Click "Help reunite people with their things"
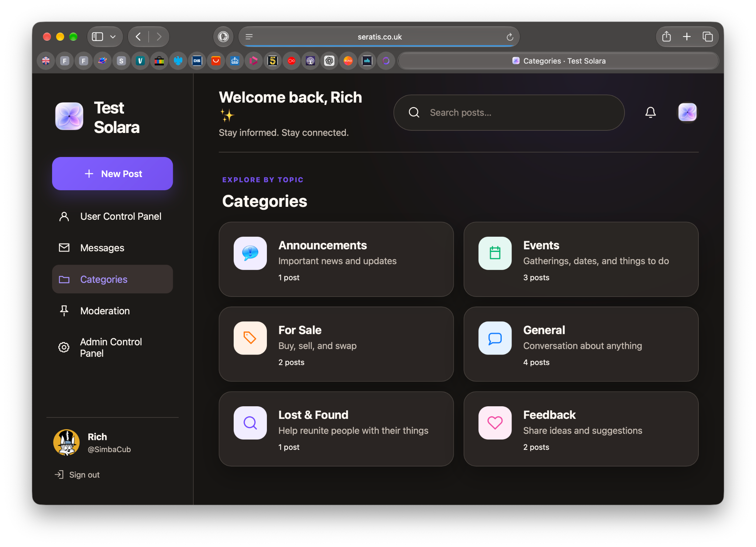Viewport: 756px width, 547px height. (x=353, y=431)
